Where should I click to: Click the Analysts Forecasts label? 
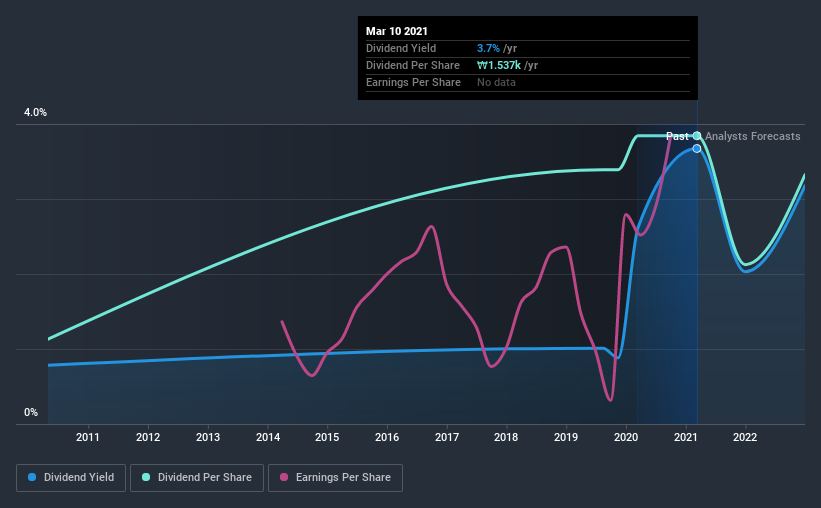pyautogui.click(x=752, y=136)
